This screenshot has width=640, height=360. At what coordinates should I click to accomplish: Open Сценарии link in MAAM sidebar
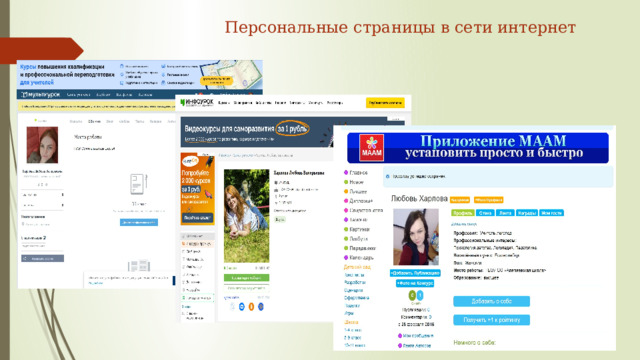tap(353, 290)
